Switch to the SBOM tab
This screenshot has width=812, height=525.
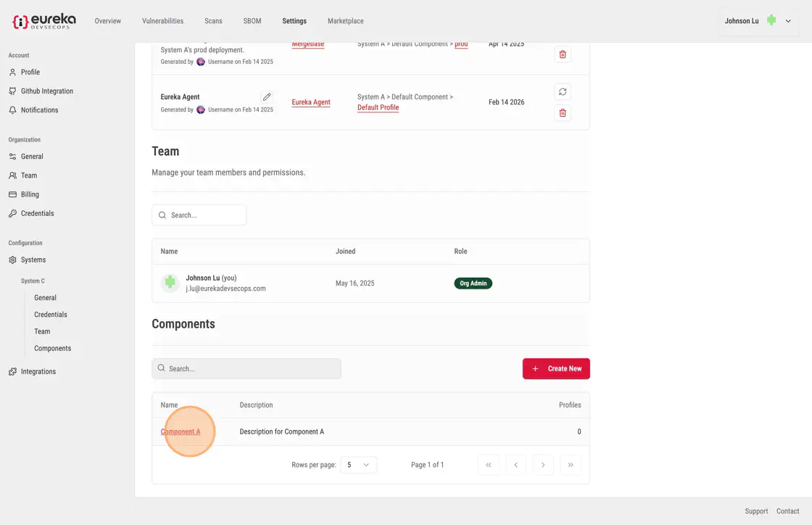click(x=252, y=21)
